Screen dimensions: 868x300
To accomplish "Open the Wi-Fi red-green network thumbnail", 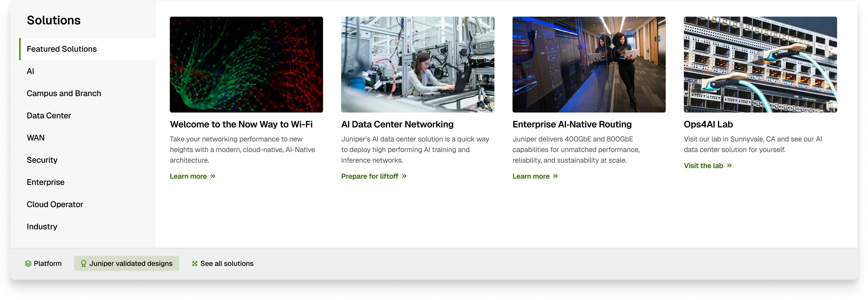I will coord(246,65).
